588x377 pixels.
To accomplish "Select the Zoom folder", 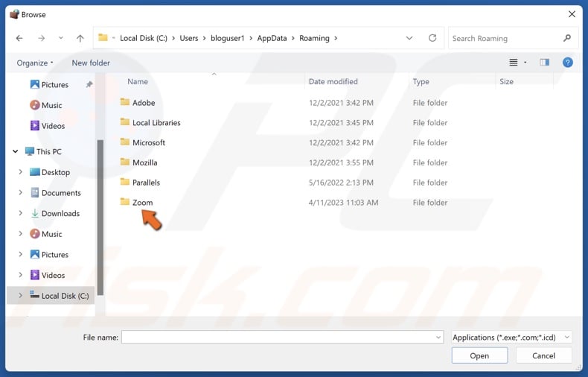I will click(142, 203).
